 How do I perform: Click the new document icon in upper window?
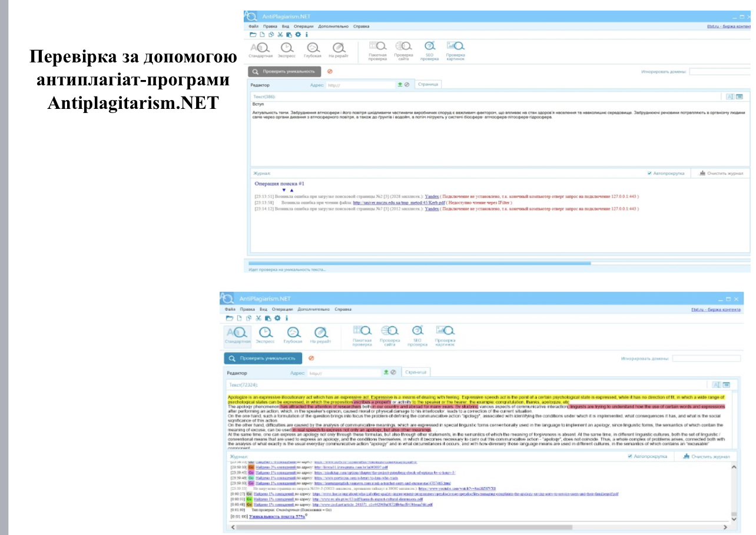coord(263,34)
